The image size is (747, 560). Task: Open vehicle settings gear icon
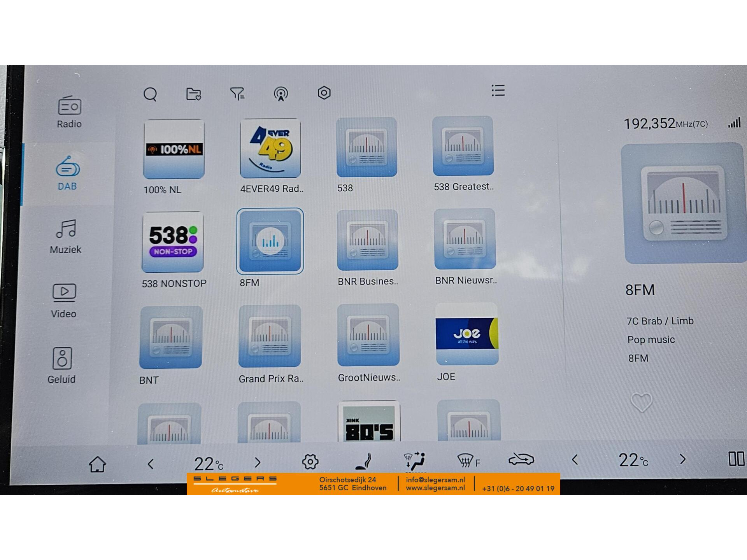click(310, 462)
